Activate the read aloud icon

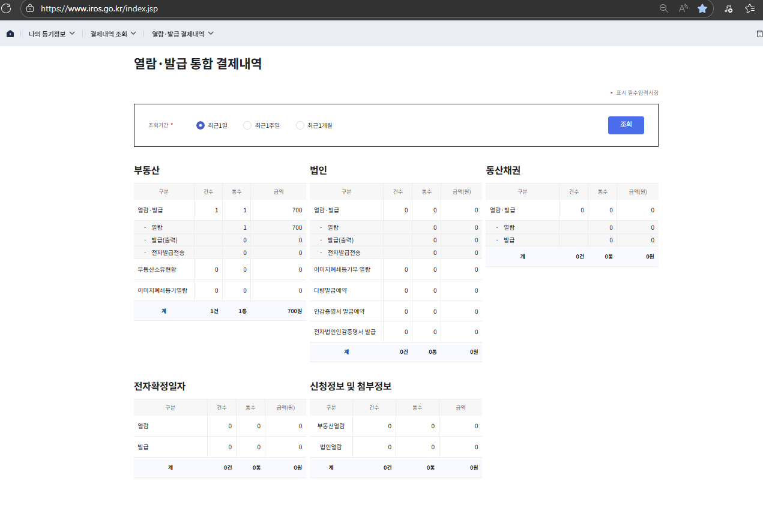coord(683,8)
